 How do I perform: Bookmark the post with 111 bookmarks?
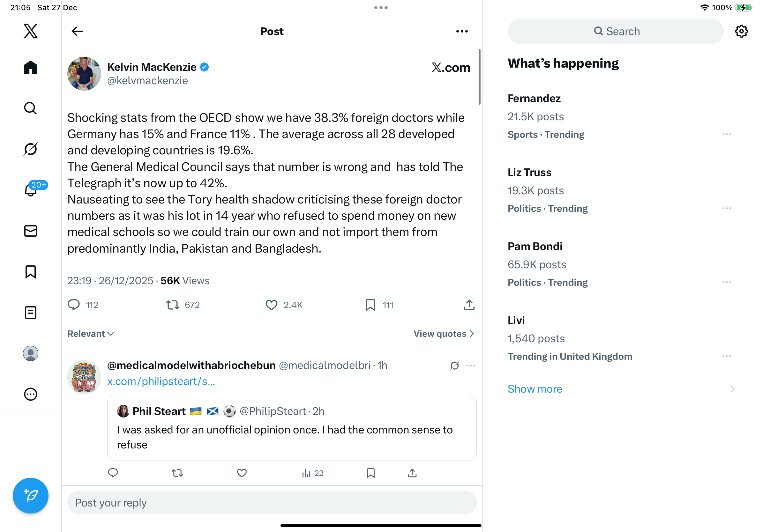pyautogui.click(x=370, y=305)
